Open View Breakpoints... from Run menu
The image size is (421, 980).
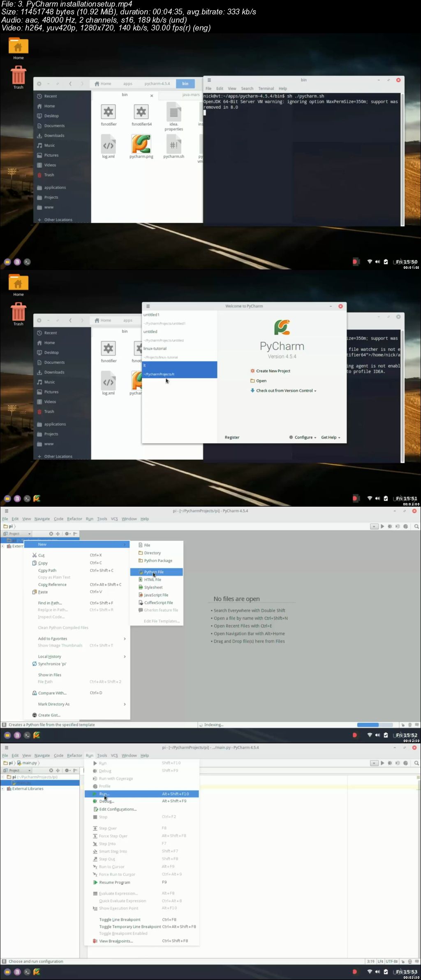coord(142,941)
